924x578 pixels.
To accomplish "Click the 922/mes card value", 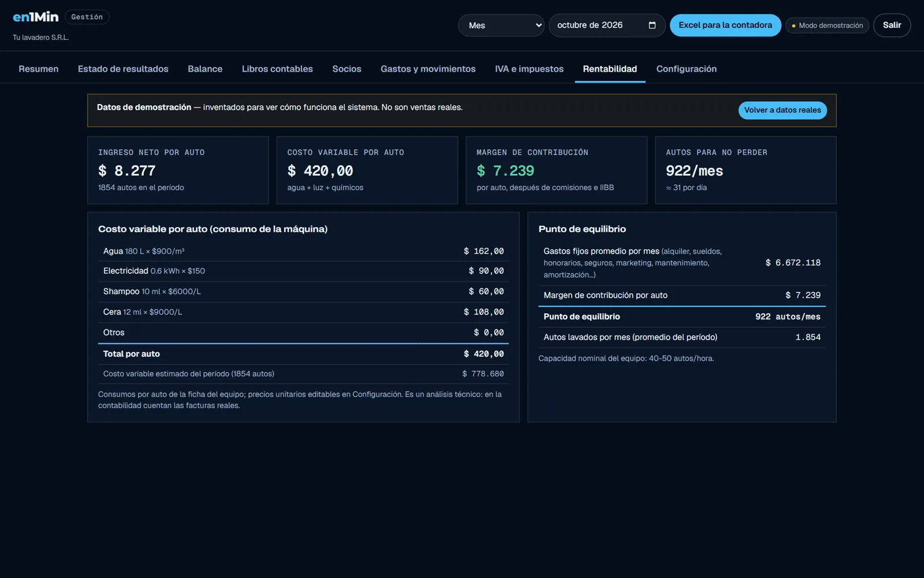I will click(x=694, y=171).
